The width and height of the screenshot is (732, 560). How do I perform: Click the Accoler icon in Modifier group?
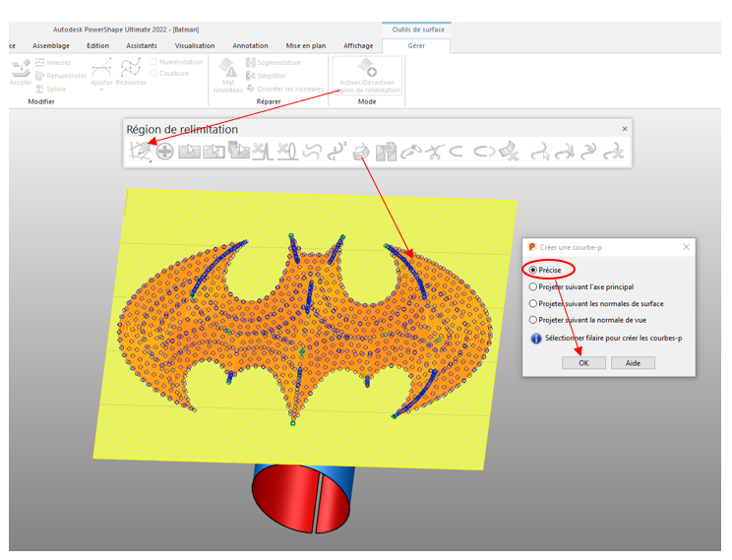20,67
